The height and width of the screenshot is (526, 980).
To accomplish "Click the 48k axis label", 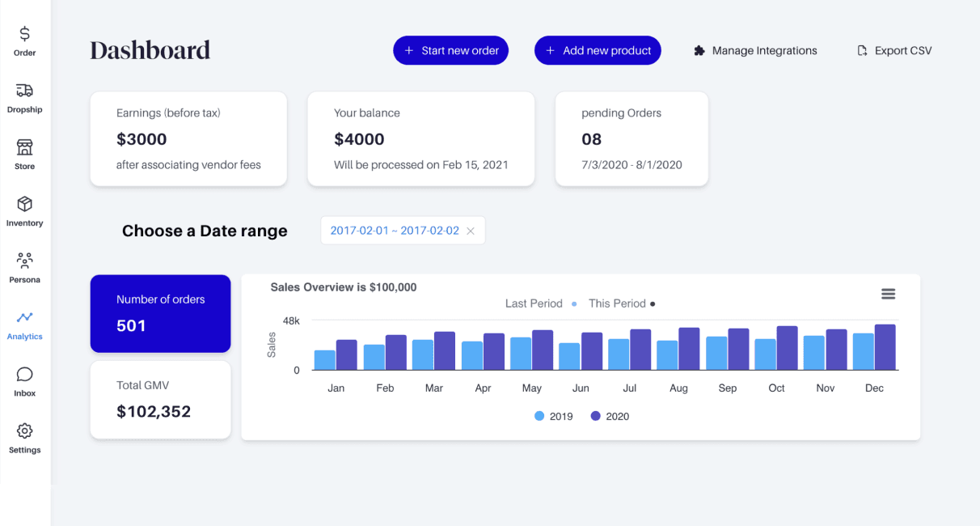I will point(291,320).
